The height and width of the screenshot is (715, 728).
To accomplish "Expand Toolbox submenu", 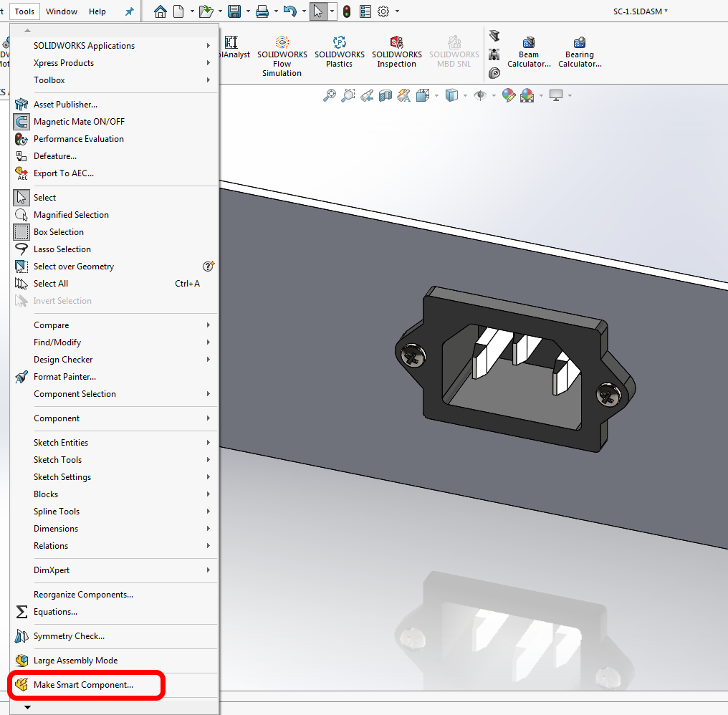I will click(x=114, y=80).
